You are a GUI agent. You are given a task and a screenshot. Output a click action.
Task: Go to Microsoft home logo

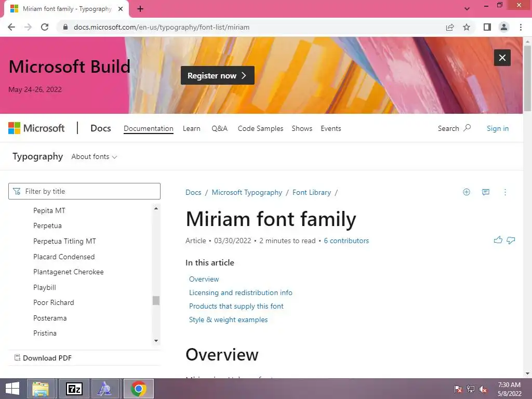tap(36, 128)
